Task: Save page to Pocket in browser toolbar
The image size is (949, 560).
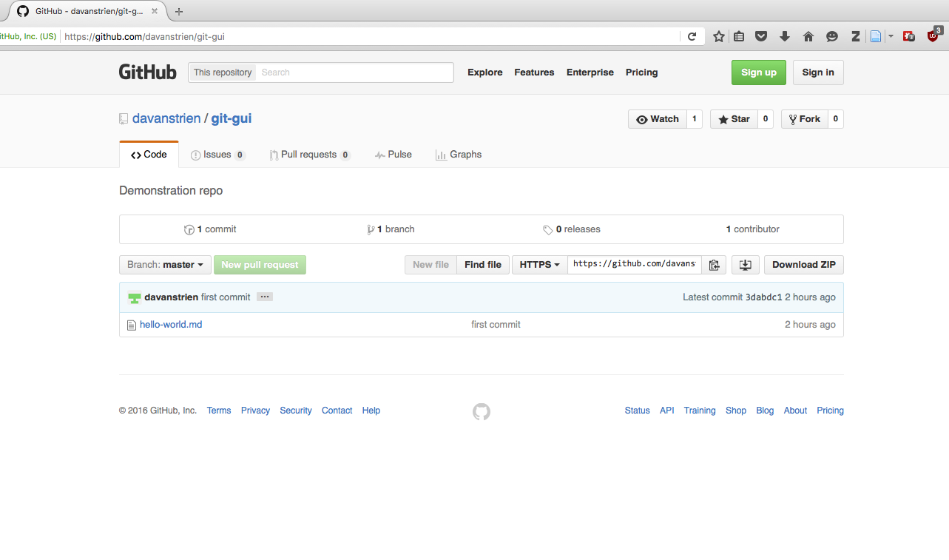Action: 761,36
